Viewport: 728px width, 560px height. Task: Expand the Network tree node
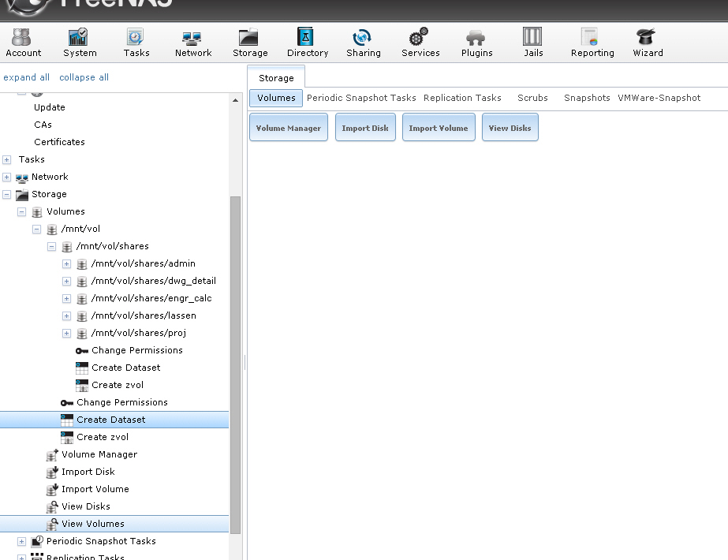coord(7,177)
